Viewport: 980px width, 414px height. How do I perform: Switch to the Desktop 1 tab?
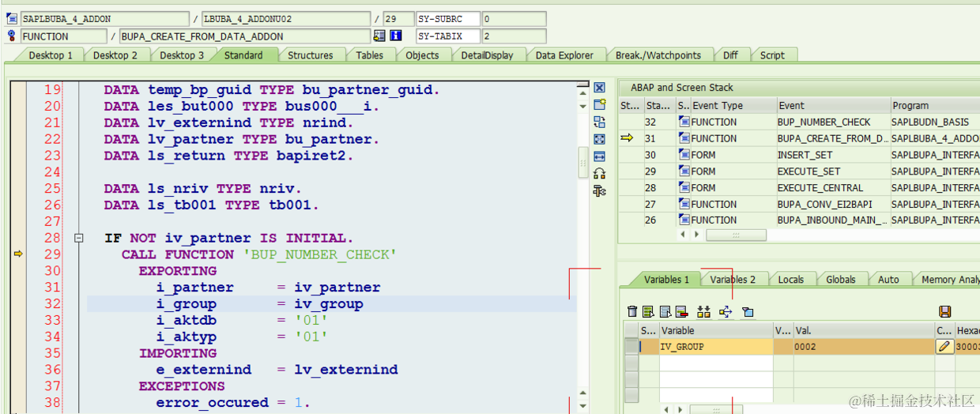51,55
